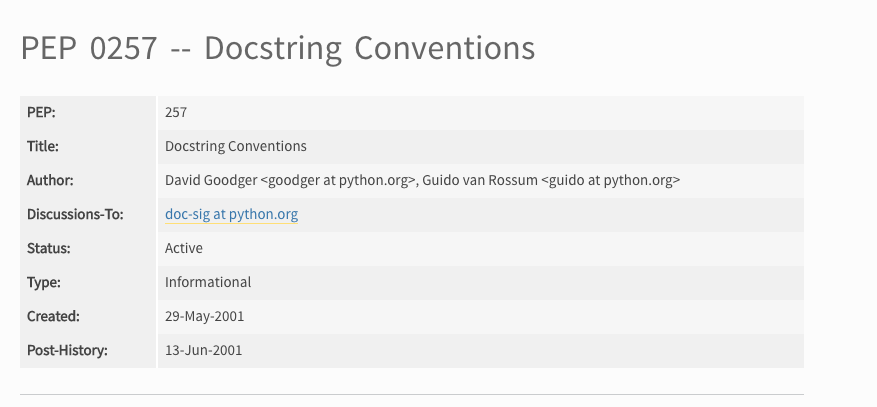Image resolution: width=877 pixels, height=407 pixels.
Task: Select the PEP number 257 value
Action: 176,112
